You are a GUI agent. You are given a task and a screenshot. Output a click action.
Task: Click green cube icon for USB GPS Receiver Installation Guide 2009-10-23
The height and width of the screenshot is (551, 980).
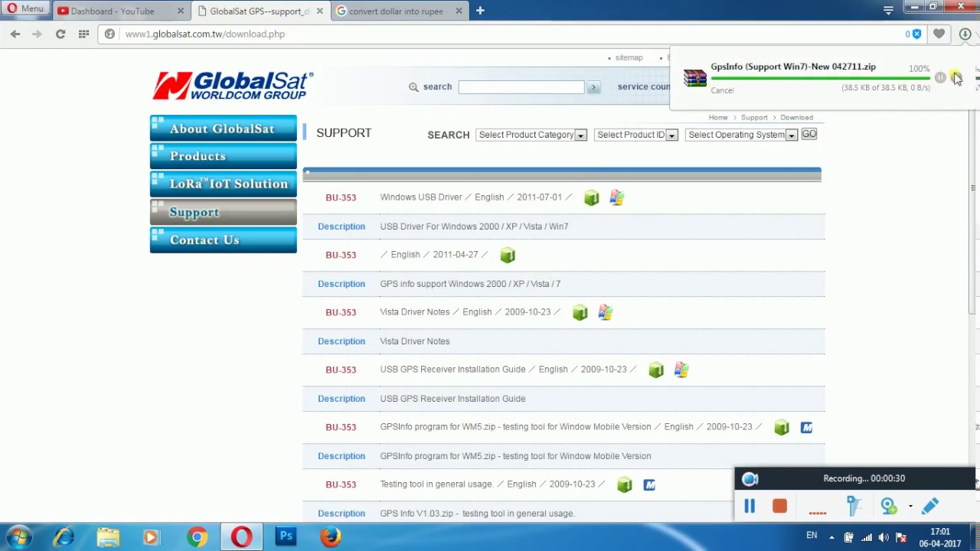click(655, 370)
